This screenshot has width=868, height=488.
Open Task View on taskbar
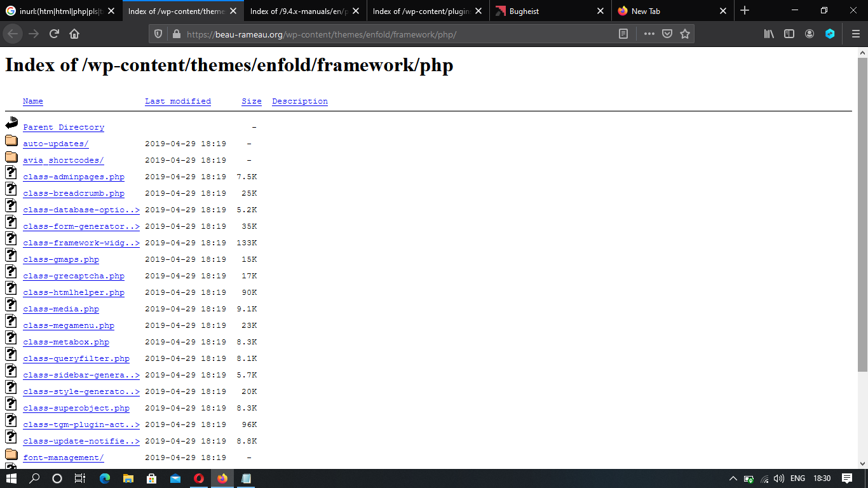coord(79,478)
